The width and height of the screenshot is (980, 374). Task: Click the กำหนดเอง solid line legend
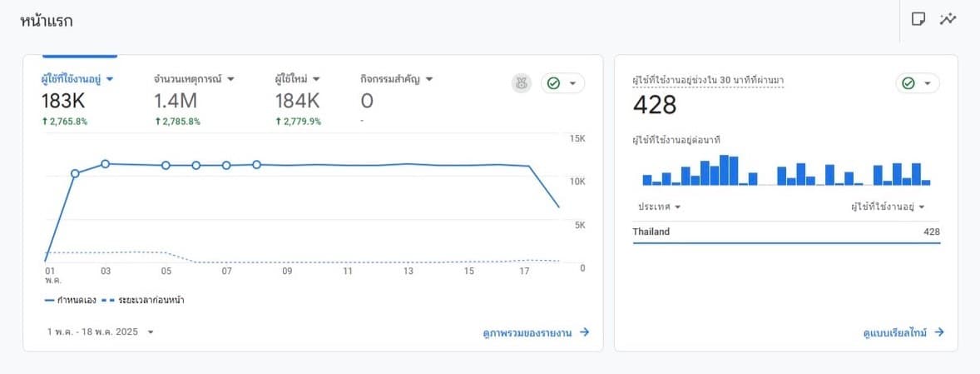coord(72,299)
